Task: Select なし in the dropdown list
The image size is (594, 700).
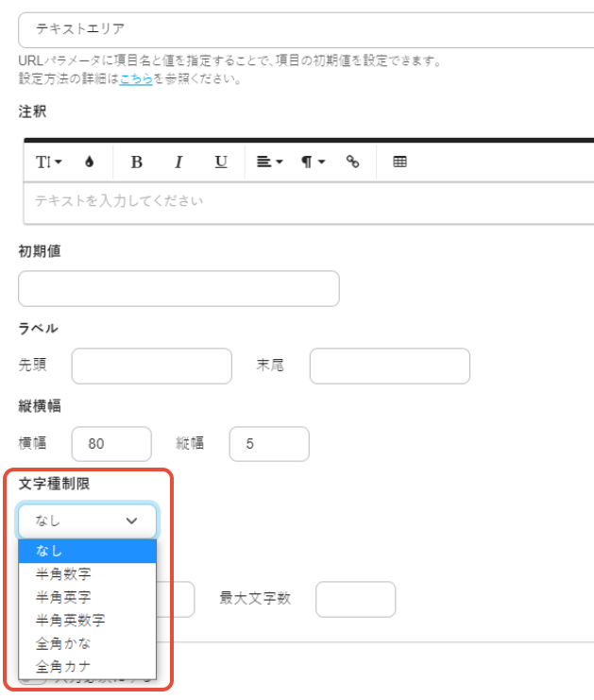Action: pyautogui.click(x=88, y=551)
